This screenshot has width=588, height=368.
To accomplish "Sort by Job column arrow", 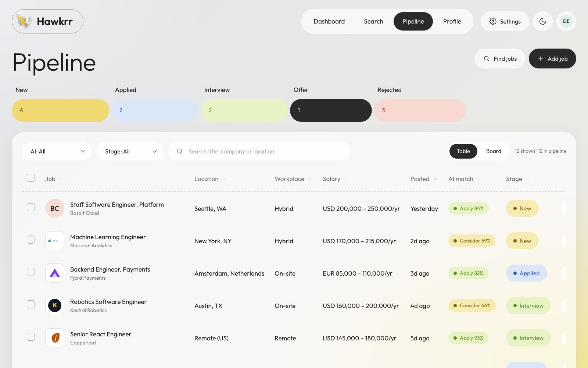I will click(x=61, y=179).
